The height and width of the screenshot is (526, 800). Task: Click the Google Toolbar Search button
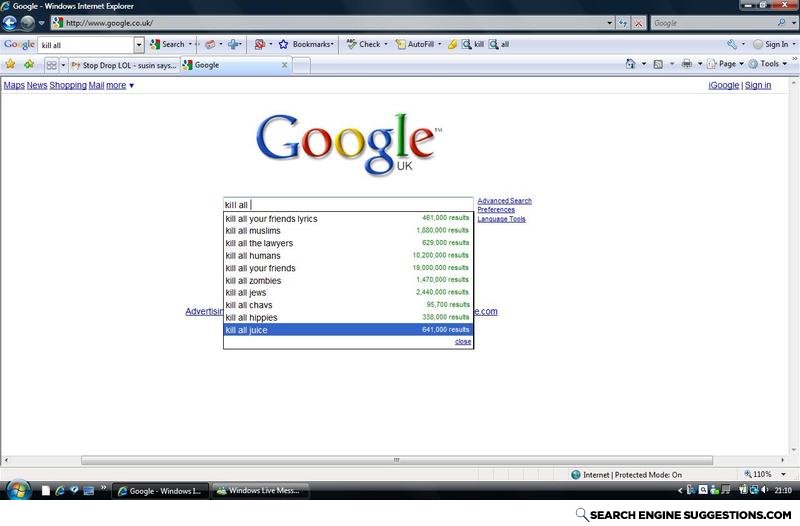[167, 44]
